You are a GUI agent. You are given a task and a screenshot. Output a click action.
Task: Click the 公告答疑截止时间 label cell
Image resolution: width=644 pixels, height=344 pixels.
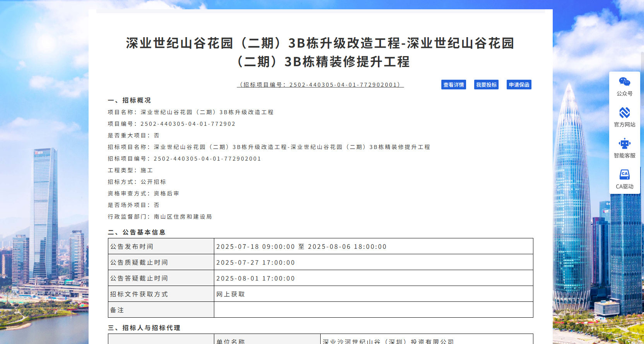click(161, 278)
